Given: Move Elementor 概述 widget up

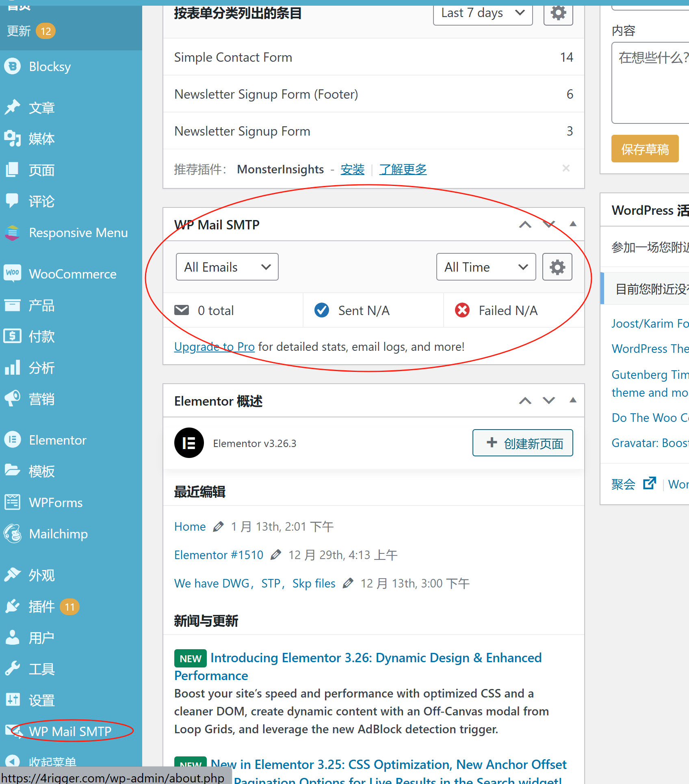Looking at the screenshot, I should tap(525, 401).
